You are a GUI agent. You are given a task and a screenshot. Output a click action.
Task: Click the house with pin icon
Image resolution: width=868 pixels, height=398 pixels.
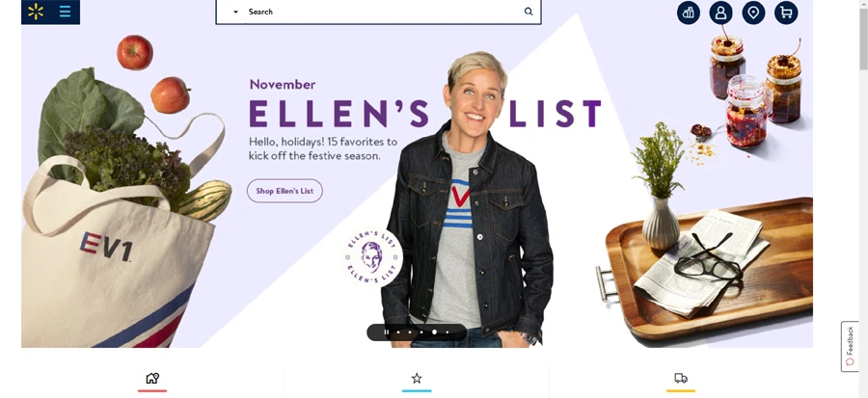pyautogui.click(x=152, y=378)
